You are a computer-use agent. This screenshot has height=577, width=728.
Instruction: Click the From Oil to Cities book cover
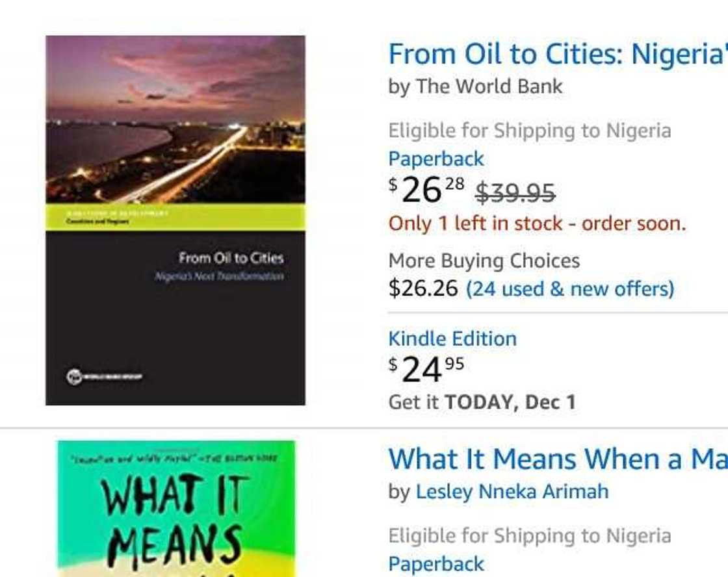pos(174,218)
